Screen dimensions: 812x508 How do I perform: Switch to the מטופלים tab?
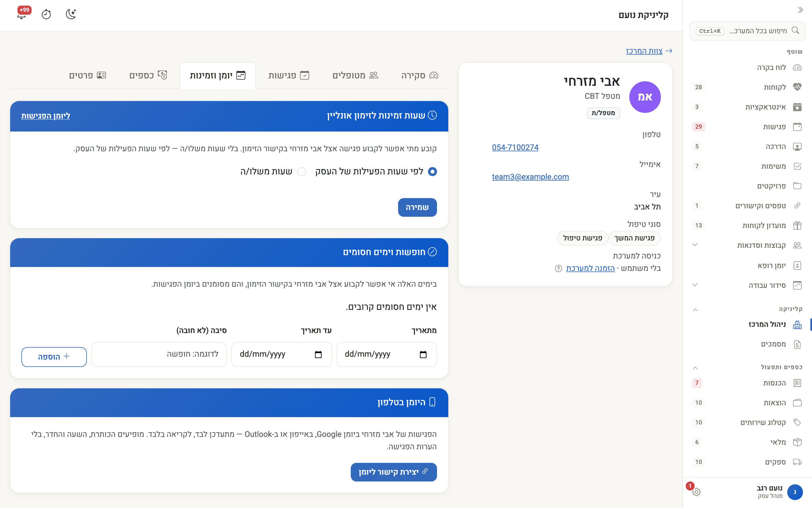[x=355, y=76]
